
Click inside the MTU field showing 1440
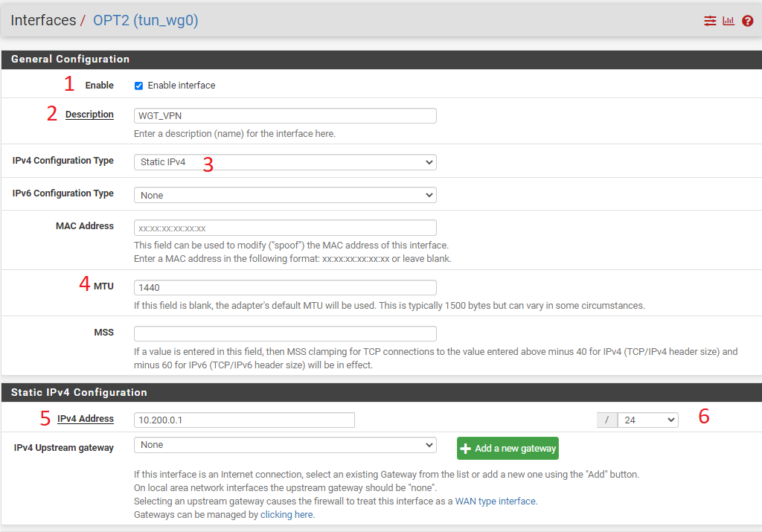(x=284, y=287)
